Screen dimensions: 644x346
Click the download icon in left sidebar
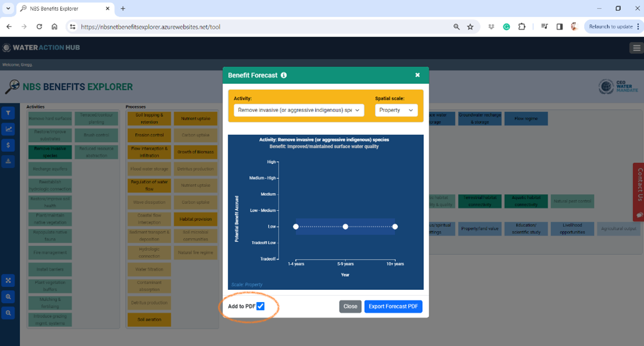(x=9, y=161)
